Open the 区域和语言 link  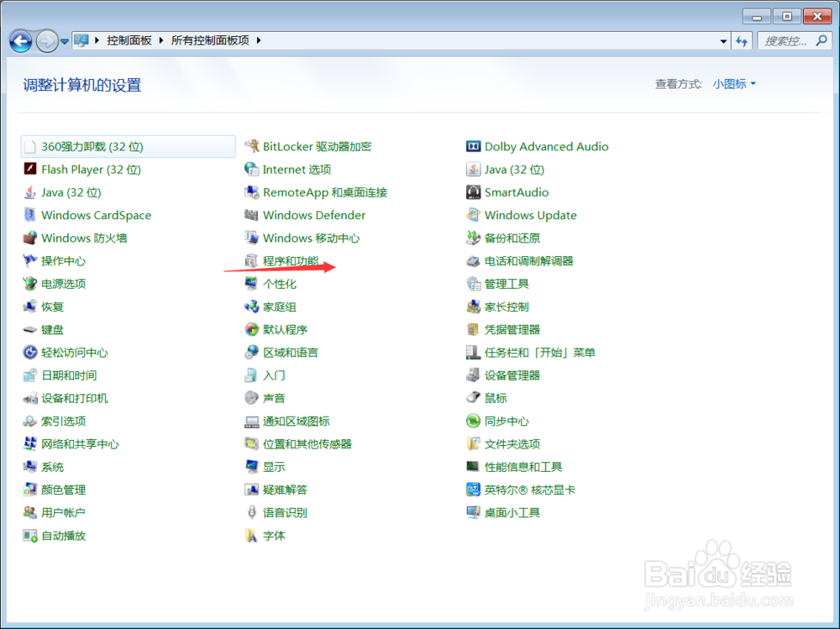(291, 353)
